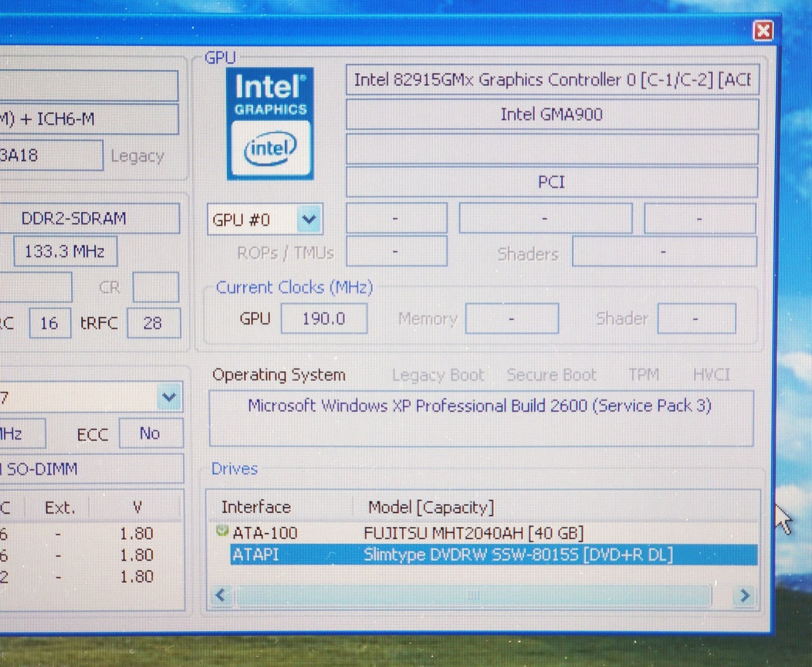Click the PCI bus type field
Image resolution: width=812 pixels, height=667 pixels.
pos(552,182)
